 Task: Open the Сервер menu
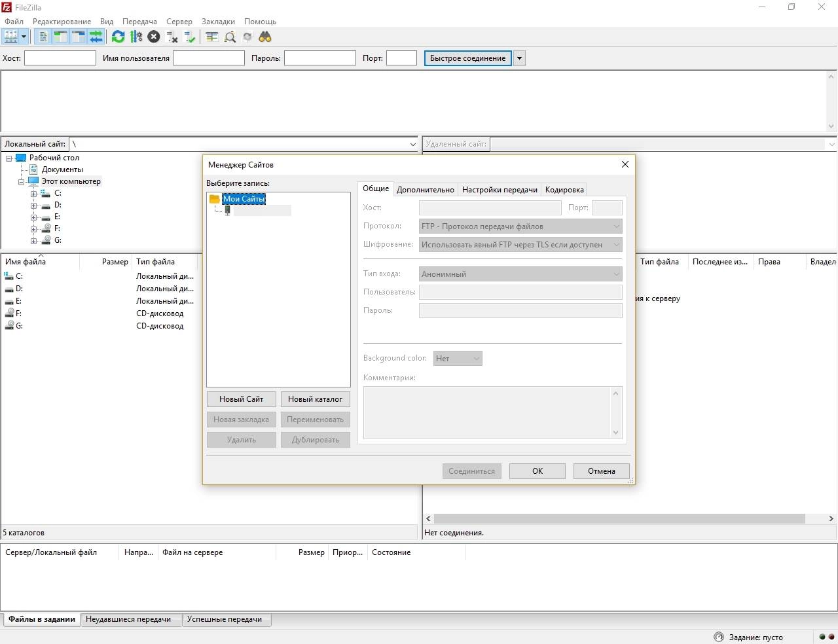(179, 22)
